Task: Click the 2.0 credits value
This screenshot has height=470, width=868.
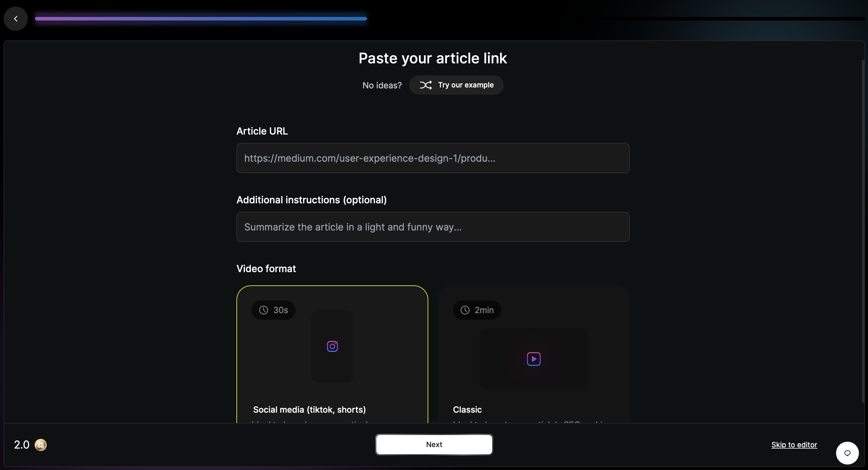Action: tap(22, 445)
